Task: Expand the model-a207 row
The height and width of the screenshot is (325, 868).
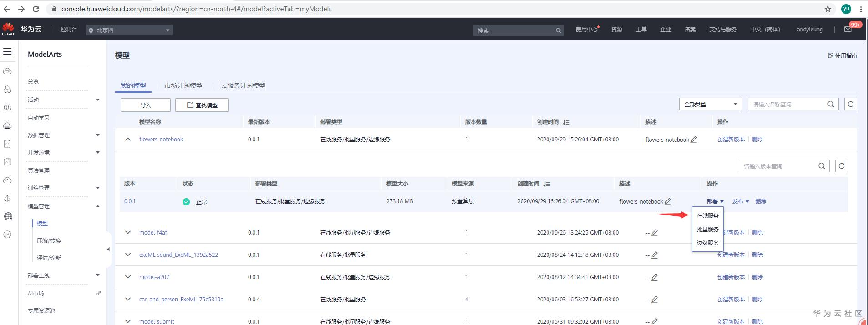Action: pyautogui.click(x=128, y=277)
